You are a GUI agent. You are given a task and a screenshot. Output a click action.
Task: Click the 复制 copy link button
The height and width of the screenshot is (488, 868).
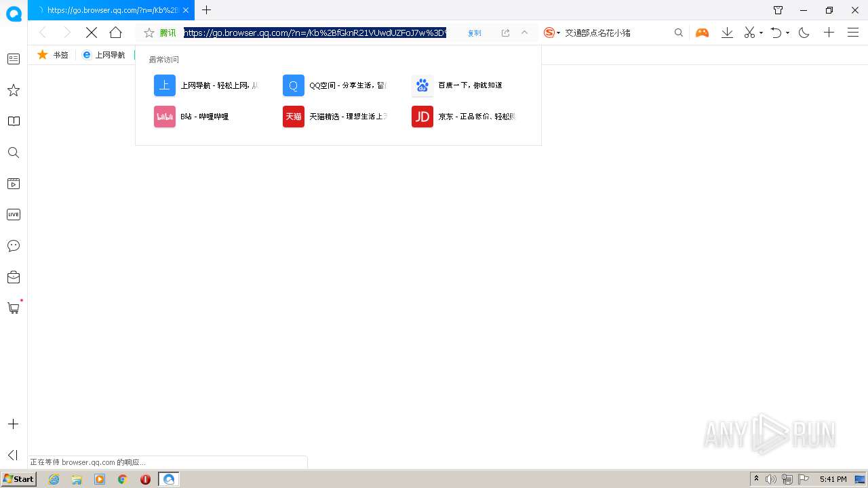[x=474, y=33]
